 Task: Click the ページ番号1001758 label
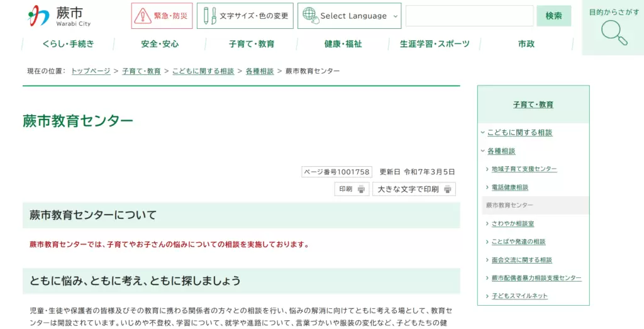pos(337,172)
